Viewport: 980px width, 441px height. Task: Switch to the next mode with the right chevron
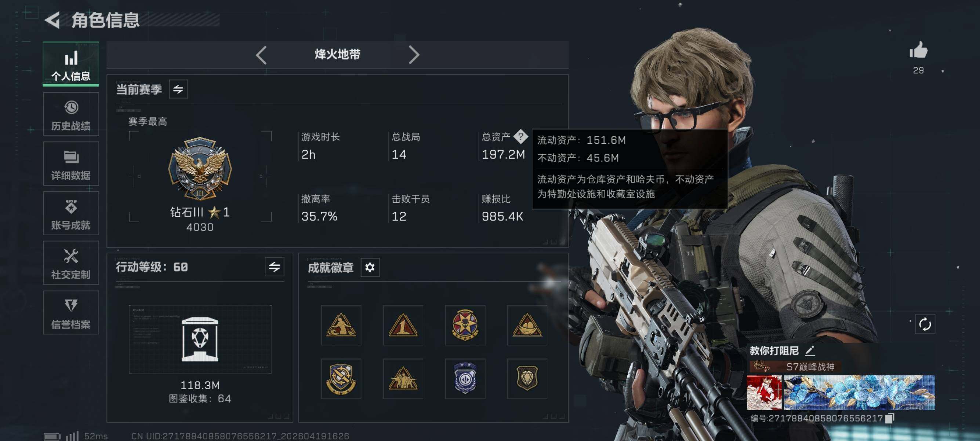click(414, 55)
